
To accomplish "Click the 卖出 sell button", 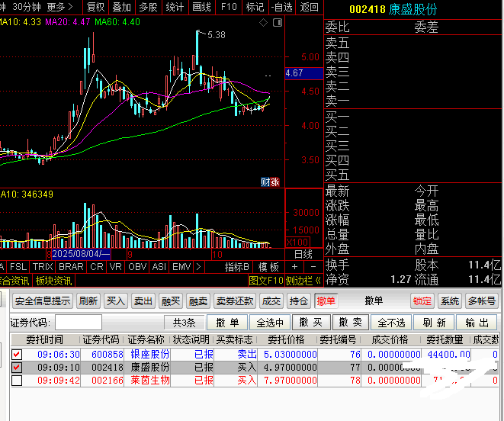I will [143, 301].
